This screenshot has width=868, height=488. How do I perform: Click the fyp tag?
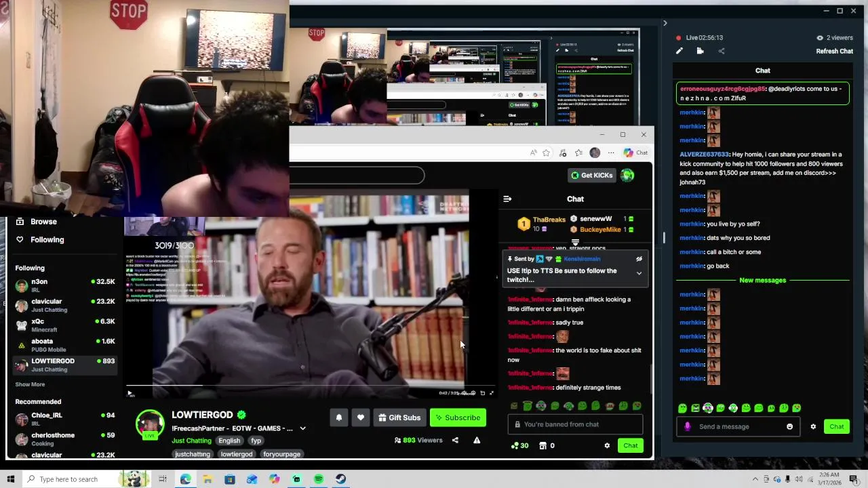256,441
